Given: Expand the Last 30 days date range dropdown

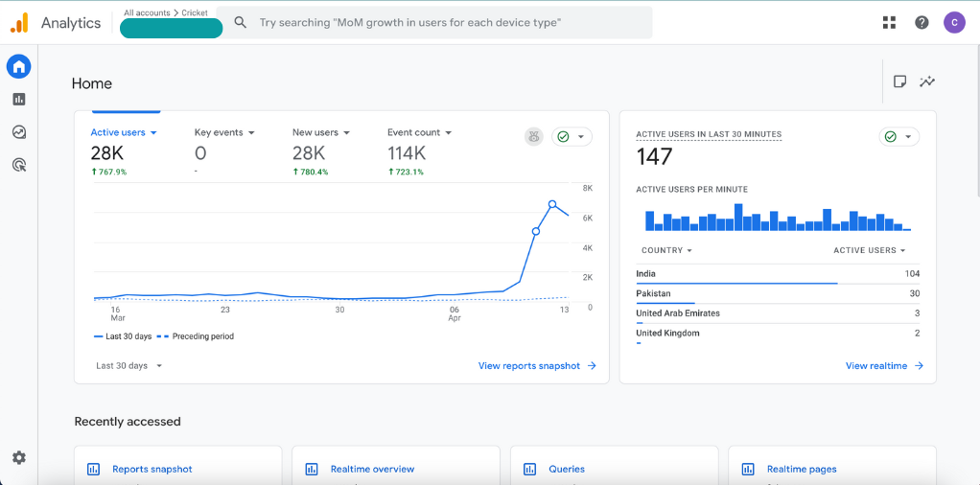Looking at the screenshot, I should [x=128, y=365].
